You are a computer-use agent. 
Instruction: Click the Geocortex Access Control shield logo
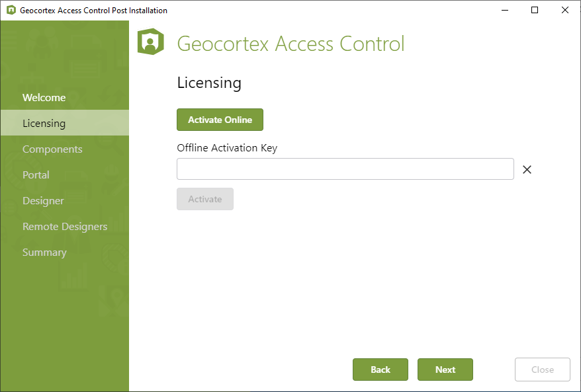tap(150, 42)
